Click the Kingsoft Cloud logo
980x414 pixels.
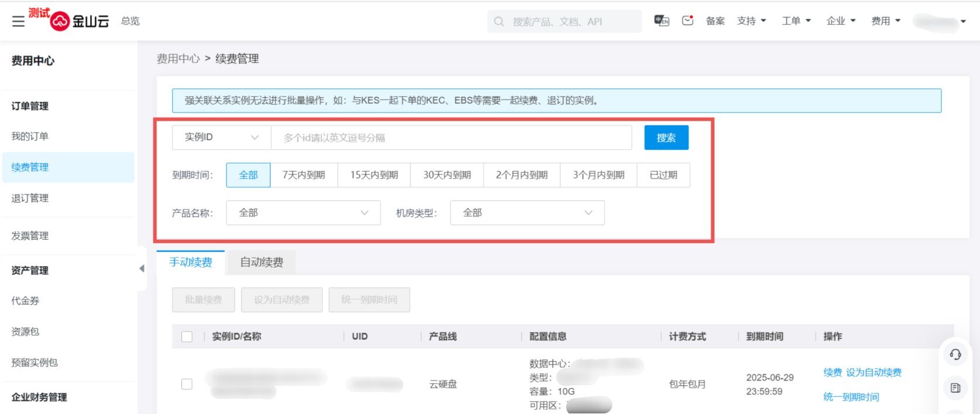pyautogui.click(x=80, y=22)
